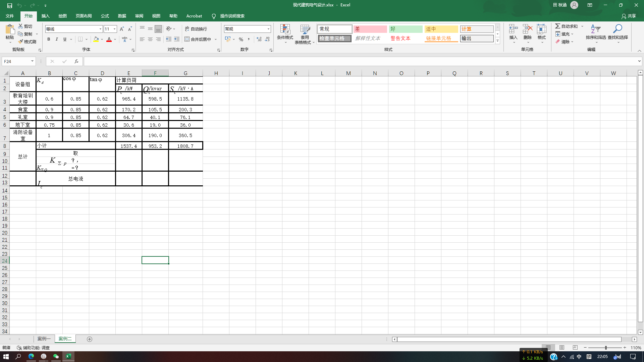Open the font name dropdown
The width and height of the screenshot is (644, 362).
tap(100, 29)
